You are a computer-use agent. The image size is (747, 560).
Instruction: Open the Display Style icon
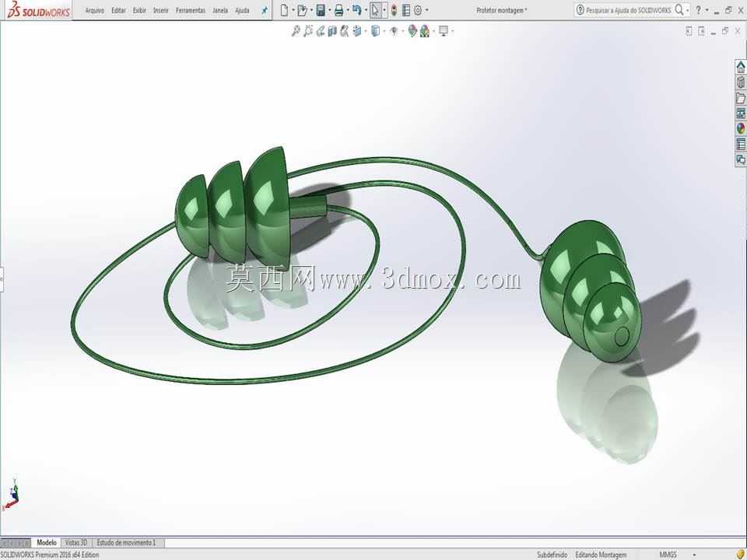(x=375, y=31)
